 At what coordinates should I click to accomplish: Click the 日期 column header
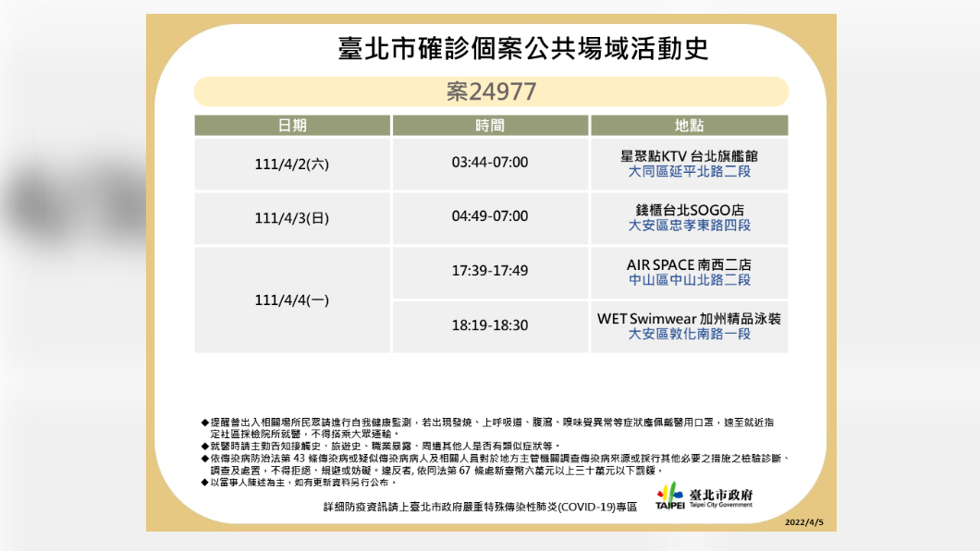point(292,126)
